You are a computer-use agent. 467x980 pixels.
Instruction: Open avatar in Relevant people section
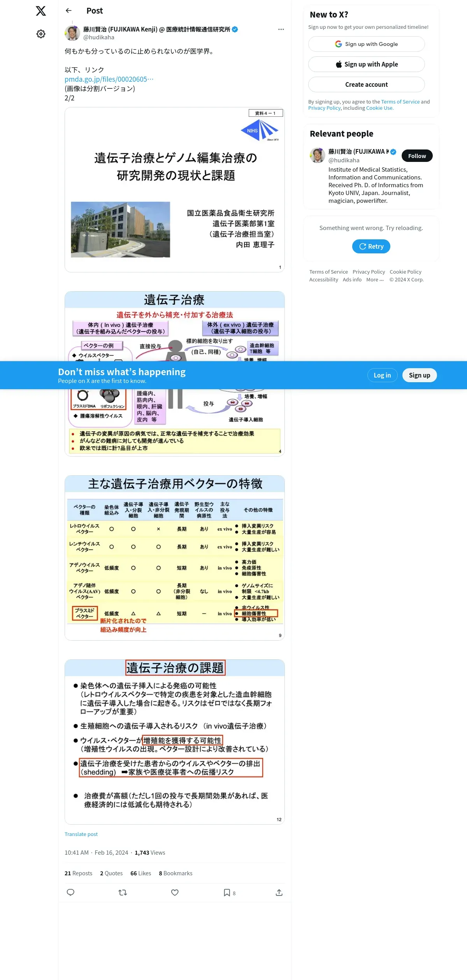[x=318, y=156]
